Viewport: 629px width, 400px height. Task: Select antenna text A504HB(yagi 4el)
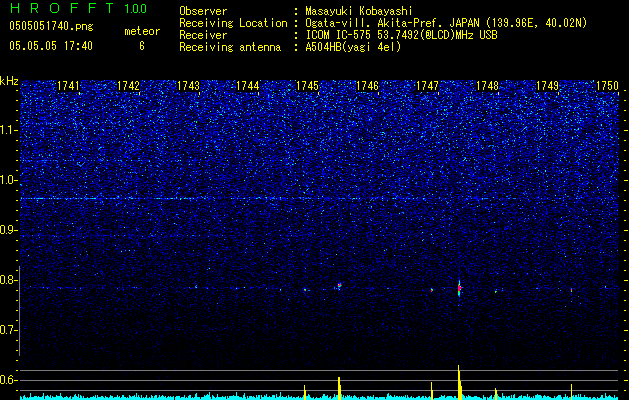(353, 47)
